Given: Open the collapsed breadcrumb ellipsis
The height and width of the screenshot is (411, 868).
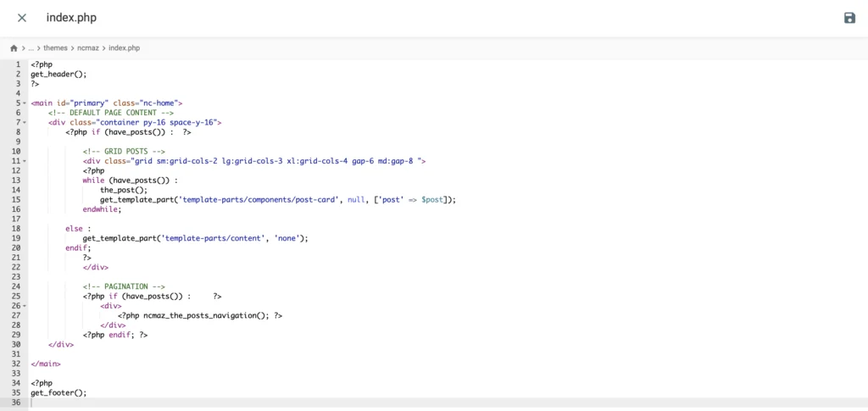Looking at the screenshot, I should click(x=31, y=48).
